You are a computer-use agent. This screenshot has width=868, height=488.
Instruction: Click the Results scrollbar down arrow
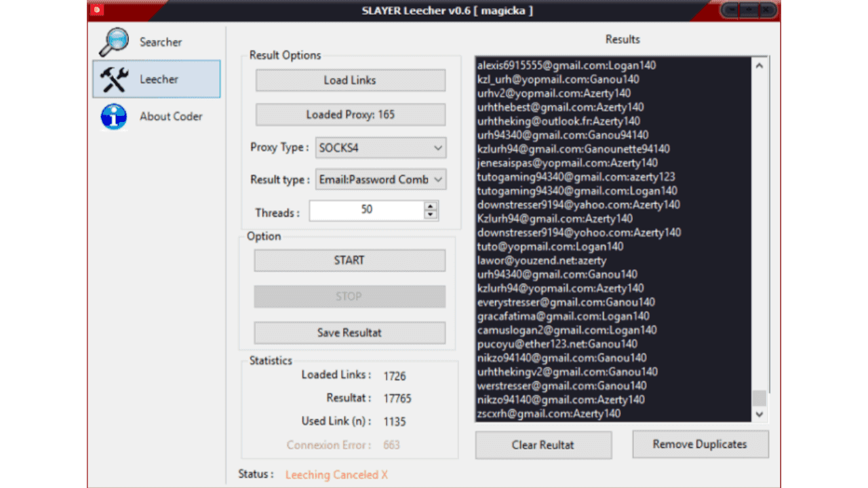(759, 414)
